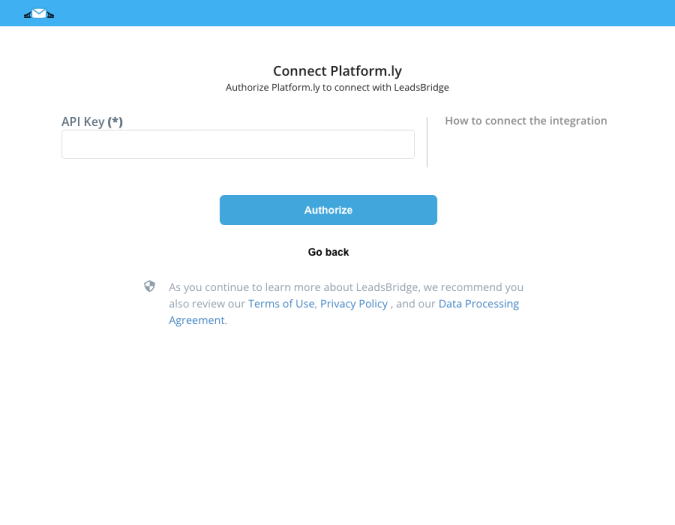
Task: Open the Data Processing link text
Action: pos(479,304)
